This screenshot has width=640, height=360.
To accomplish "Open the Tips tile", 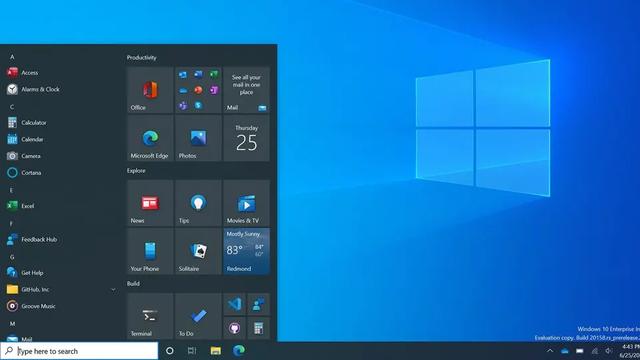I will coord(198,203).
